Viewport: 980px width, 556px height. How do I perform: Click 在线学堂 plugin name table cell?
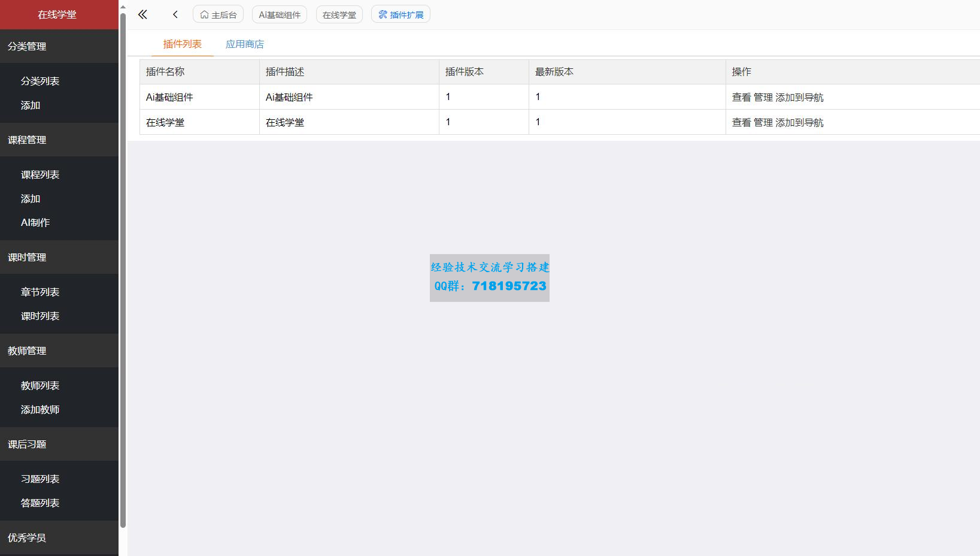click(166, 122)
